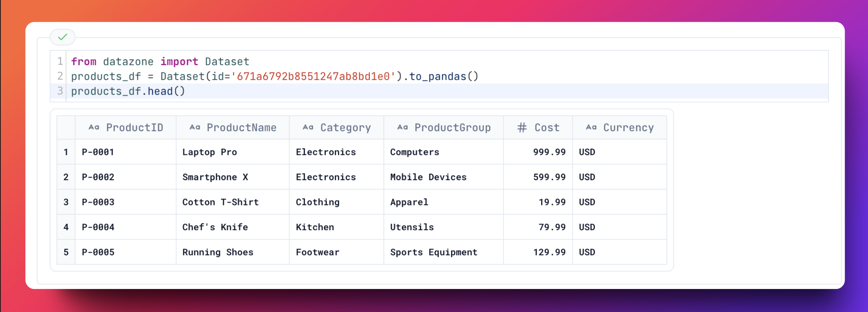Image resolution: width=868 pixels, height=312 pixels.
Task: Select the Computers product group cell
Action: [x=444, y=152]
